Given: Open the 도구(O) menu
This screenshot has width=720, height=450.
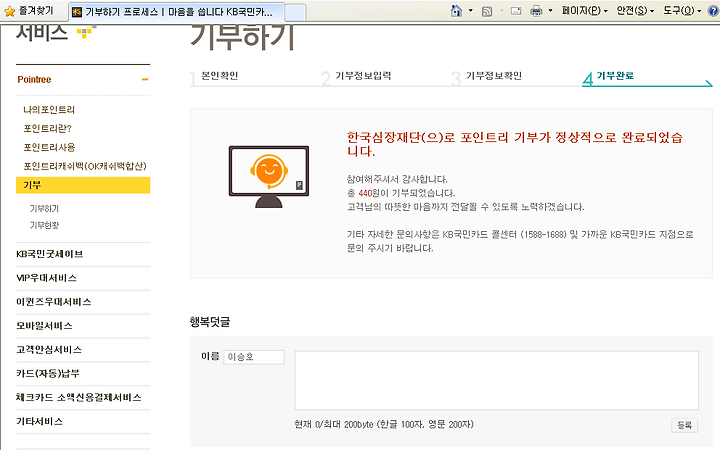Looking at the screenshot, I should coord(682,11).
